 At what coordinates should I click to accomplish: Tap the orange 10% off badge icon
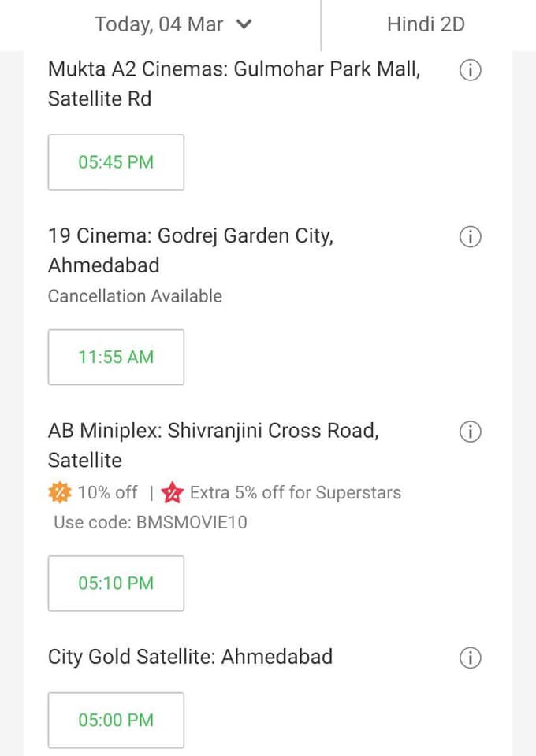point(60,493)
